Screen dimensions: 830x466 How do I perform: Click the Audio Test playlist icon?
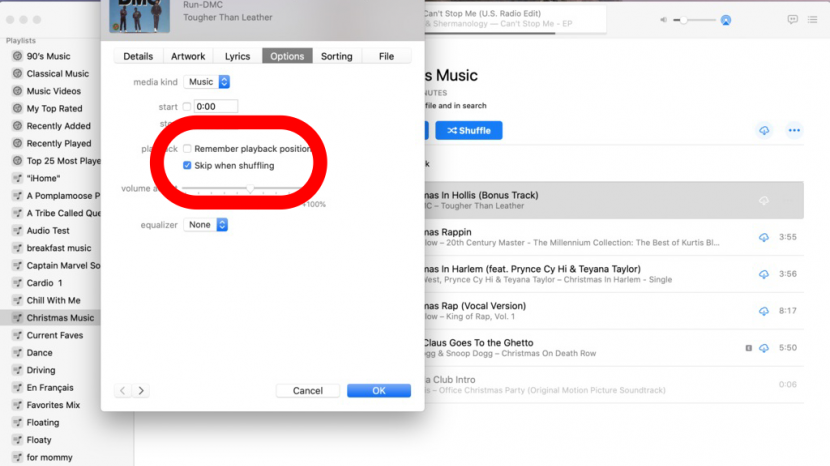tap(17, 231)
